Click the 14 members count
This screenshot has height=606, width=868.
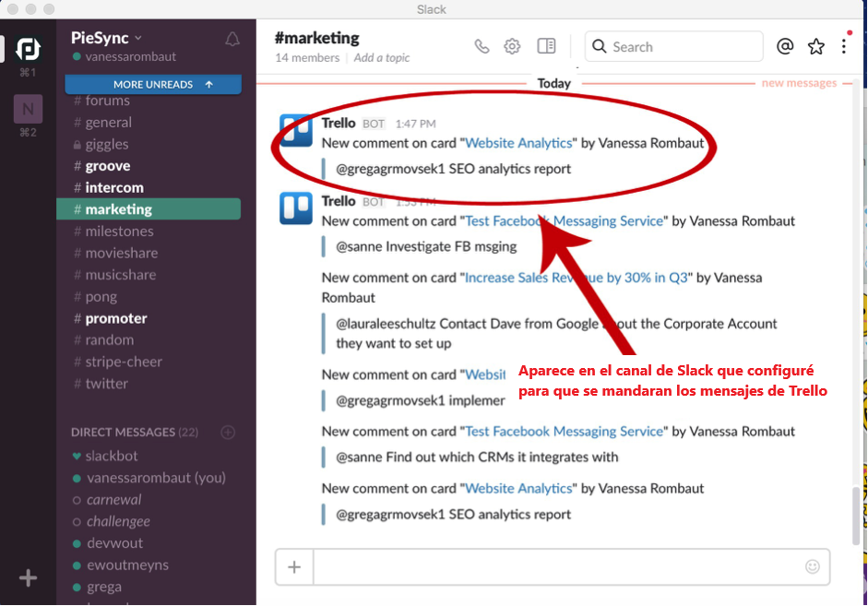tap(307, 57)
